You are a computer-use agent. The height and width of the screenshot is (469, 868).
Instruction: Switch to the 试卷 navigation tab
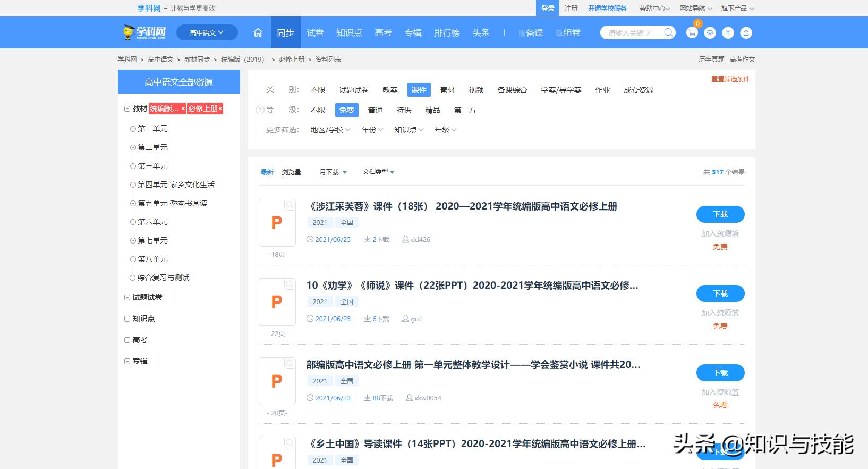pyautogui.click(x=315, y=33)
